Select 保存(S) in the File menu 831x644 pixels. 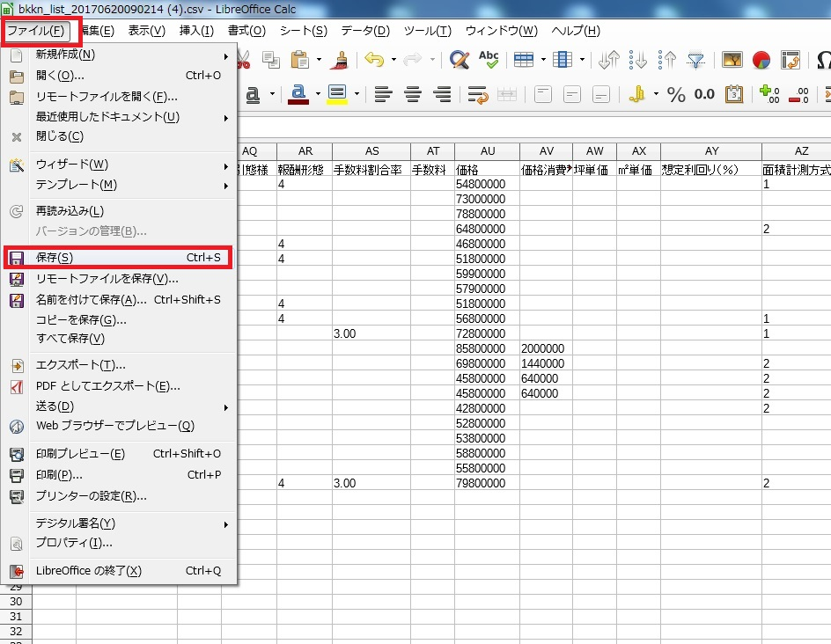point(118,258)
